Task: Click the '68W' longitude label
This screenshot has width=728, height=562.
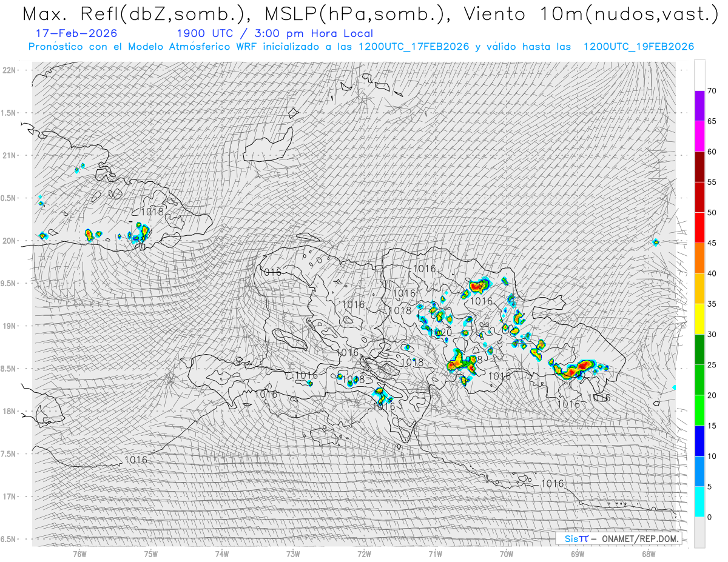Action: pyautogui.click(x=649, y=554)
